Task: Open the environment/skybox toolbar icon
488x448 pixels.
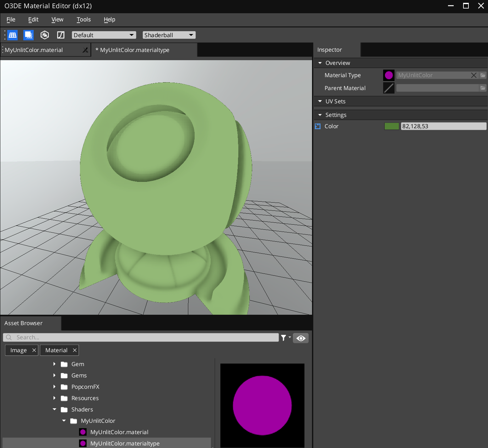Action: [x=45, y=35]
